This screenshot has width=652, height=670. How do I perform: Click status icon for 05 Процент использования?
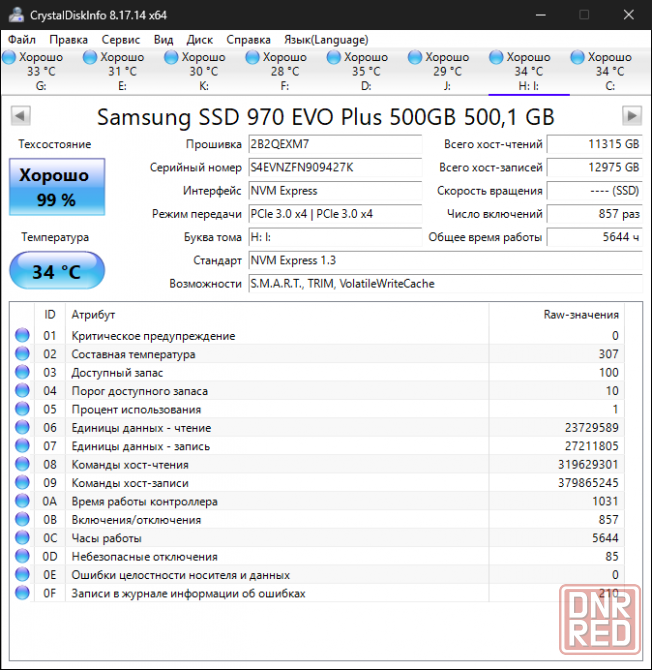coord(22,408)
